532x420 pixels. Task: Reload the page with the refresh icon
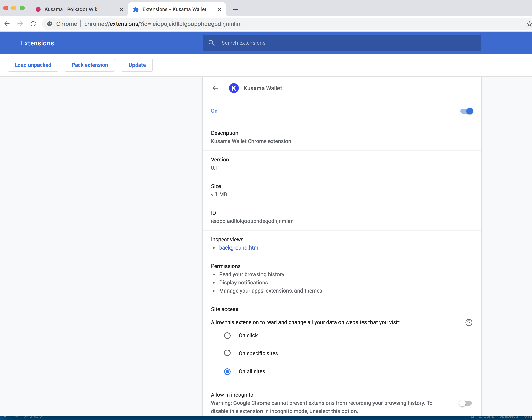33,24
